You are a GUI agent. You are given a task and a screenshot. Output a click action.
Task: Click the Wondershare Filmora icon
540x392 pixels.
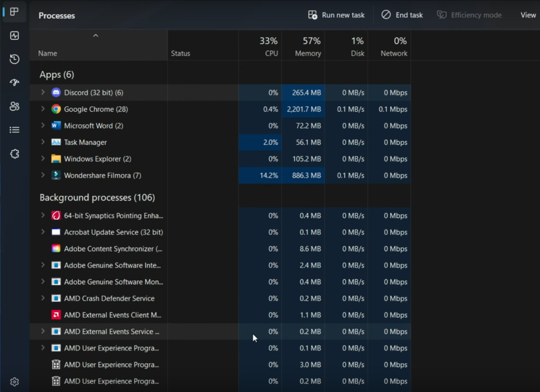(x=55, y=175)
